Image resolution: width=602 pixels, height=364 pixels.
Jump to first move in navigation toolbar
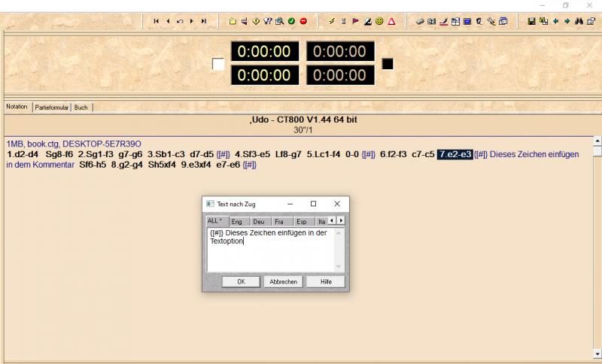coord(156,21)
